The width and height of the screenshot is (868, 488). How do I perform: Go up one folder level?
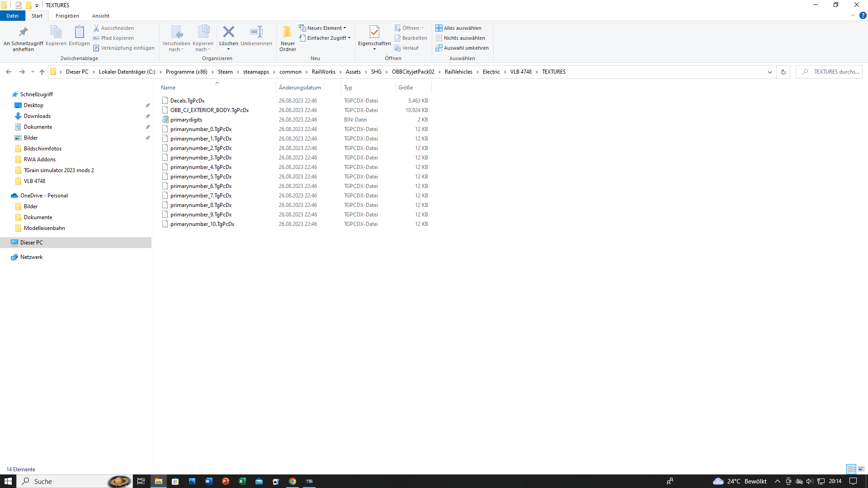point(42,72)
